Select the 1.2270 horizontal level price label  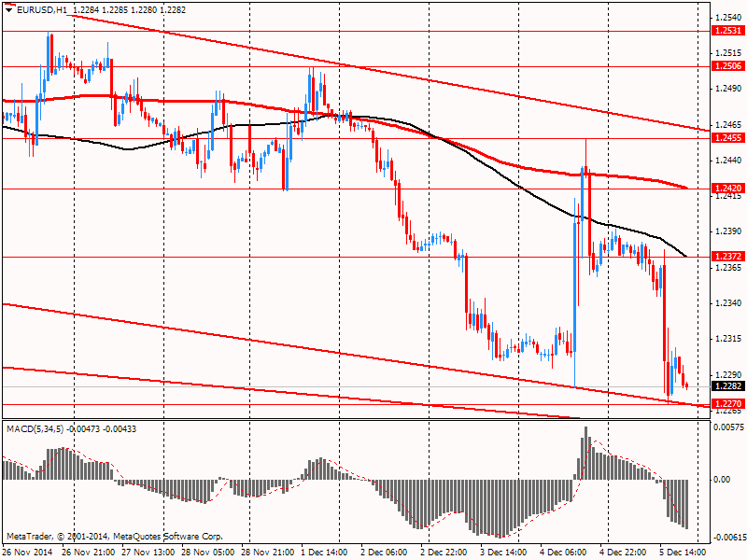(x=728, y=404)
